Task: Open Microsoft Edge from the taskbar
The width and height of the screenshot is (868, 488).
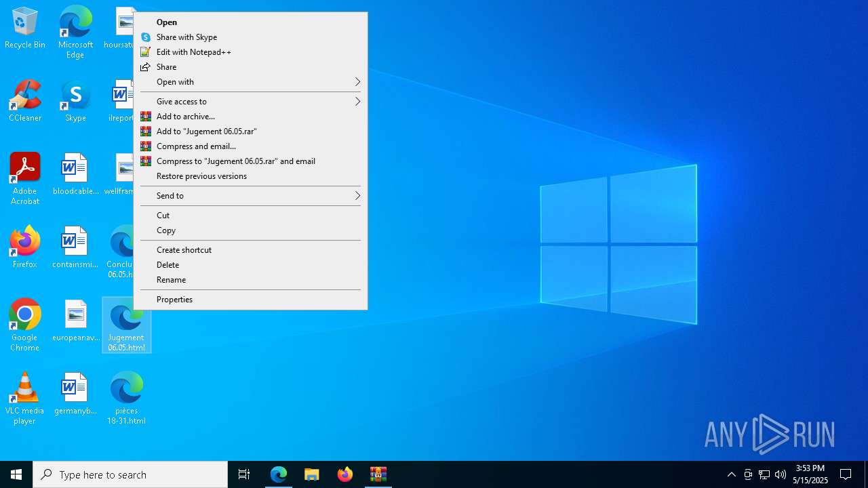Action: [279, 474]
